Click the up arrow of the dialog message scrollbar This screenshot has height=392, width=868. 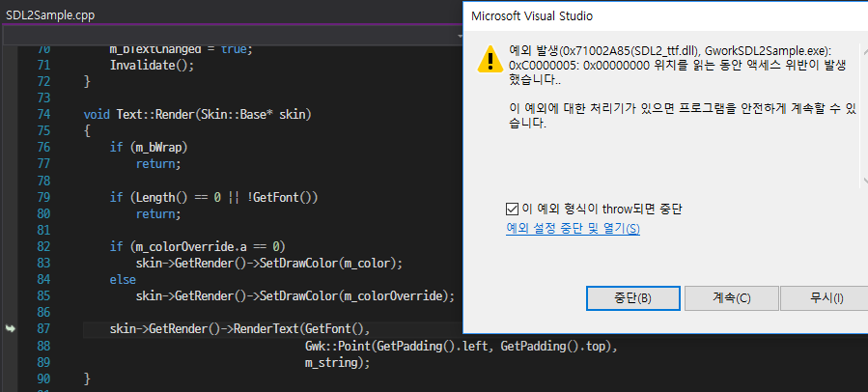pos(865,51)
